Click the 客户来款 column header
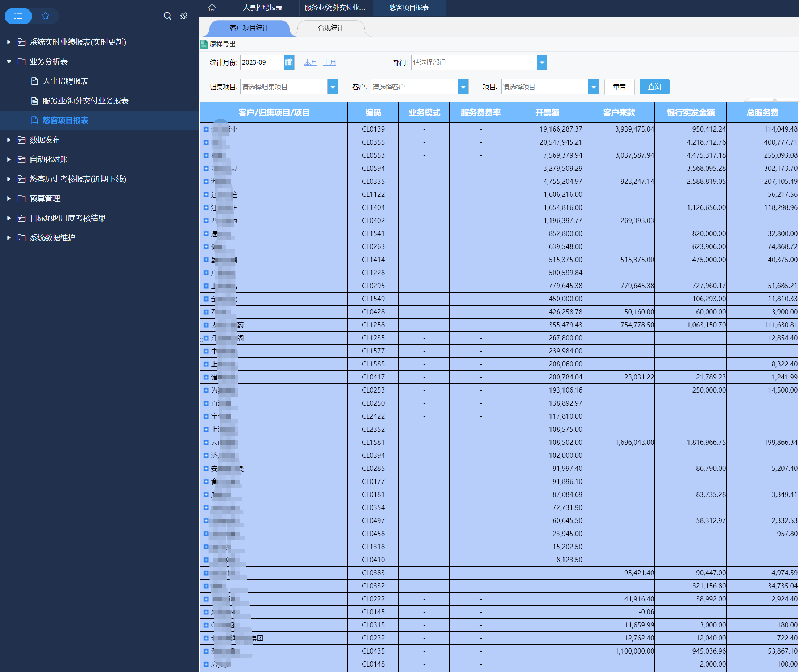The image size is (799, 672). (x=619, y=113)
